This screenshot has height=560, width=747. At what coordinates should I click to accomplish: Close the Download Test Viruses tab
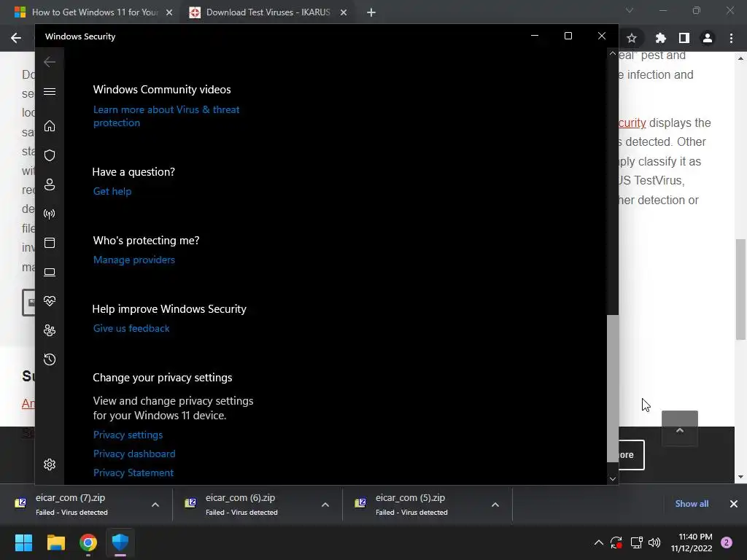tap(344, 13)
